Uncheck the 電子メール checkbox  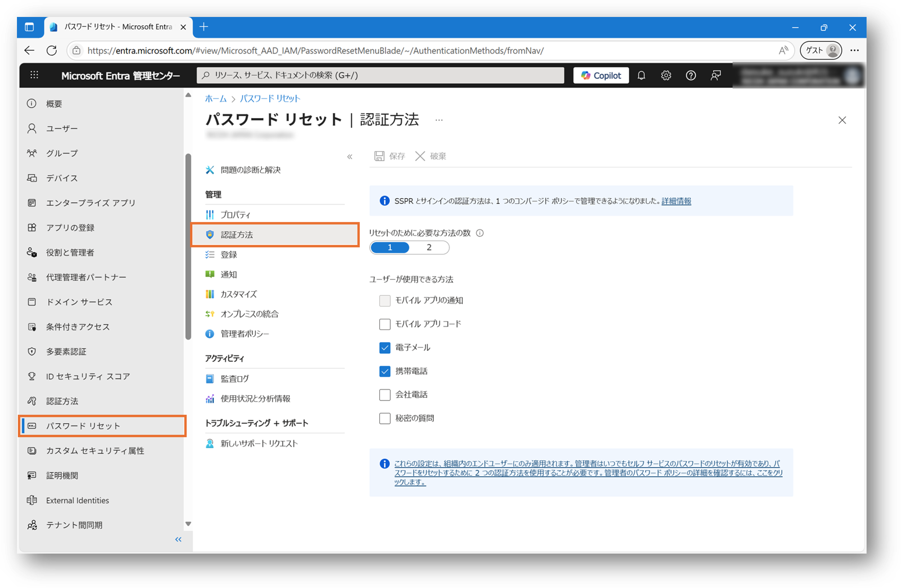(385, 348)
